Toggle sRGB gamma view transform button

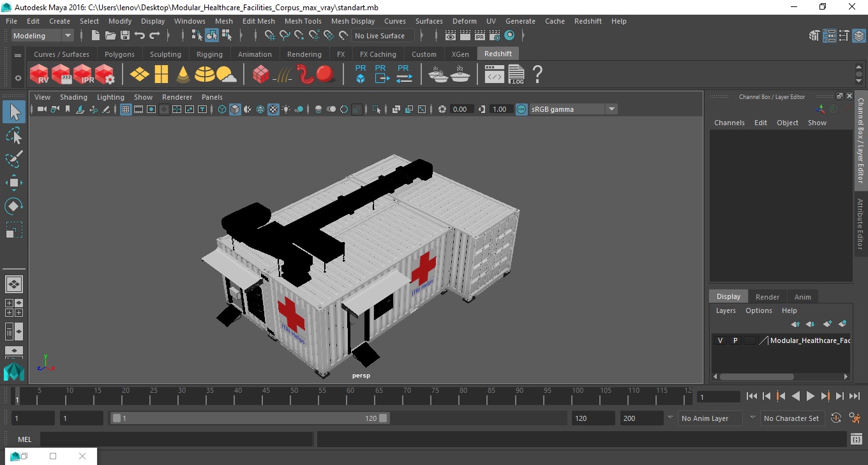click(521, 109)
